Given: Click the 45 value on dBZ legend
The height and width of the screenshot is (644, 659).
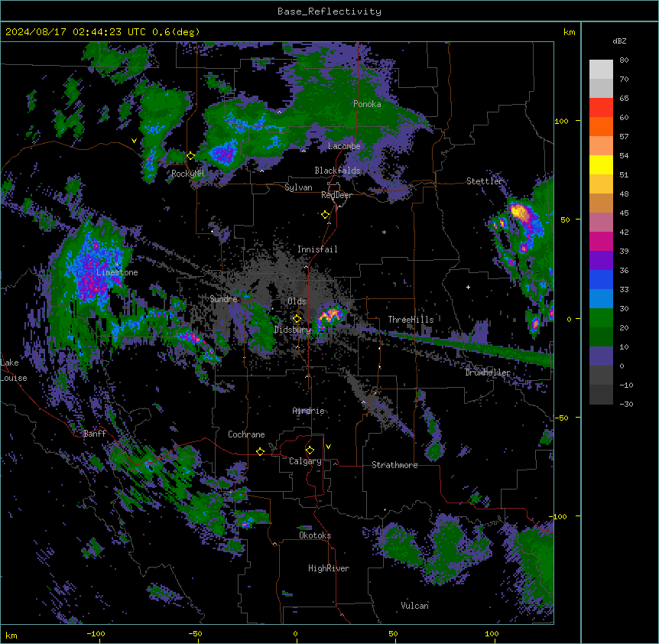Looking at the screenshot, I should 624,213.
